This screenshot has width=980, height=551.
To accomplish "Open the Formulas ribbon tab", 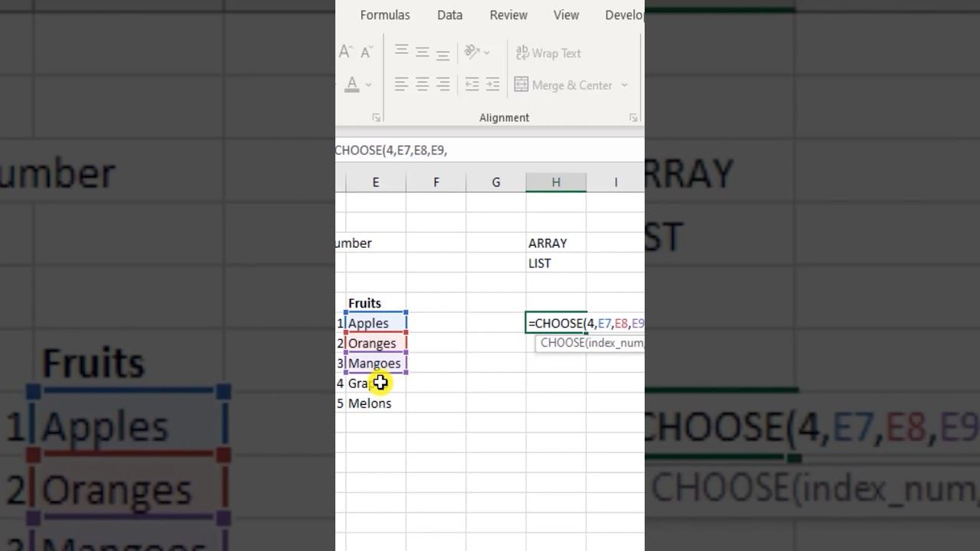I will pos(385,15).
